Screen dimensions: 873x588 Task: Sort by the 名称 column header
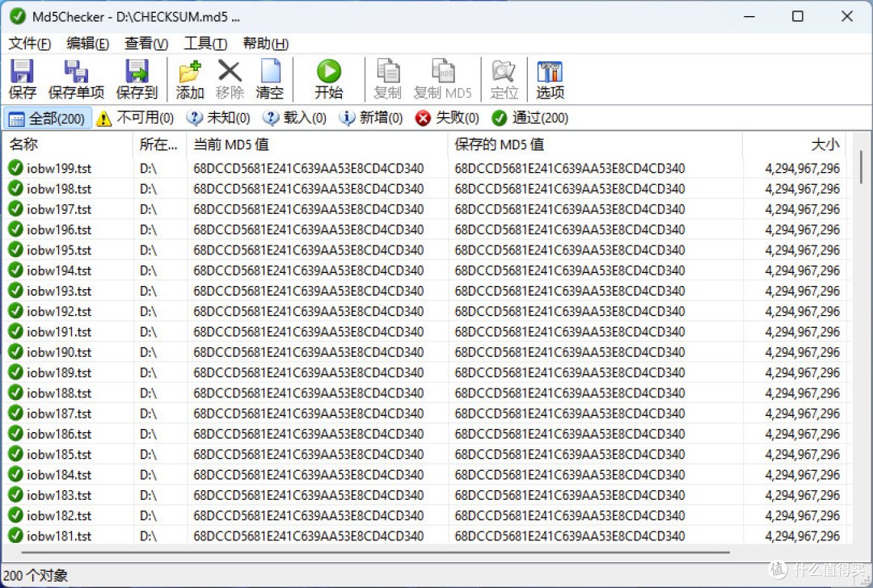[x=68, y=145]
